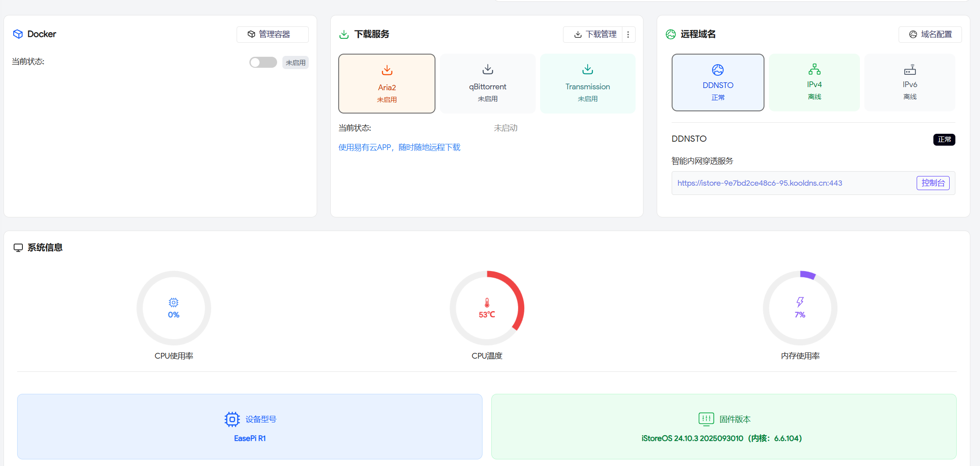Click the 固件版本 firmware icon
The height and width of the screenshot is (466, 980).
tap(706, 419)
